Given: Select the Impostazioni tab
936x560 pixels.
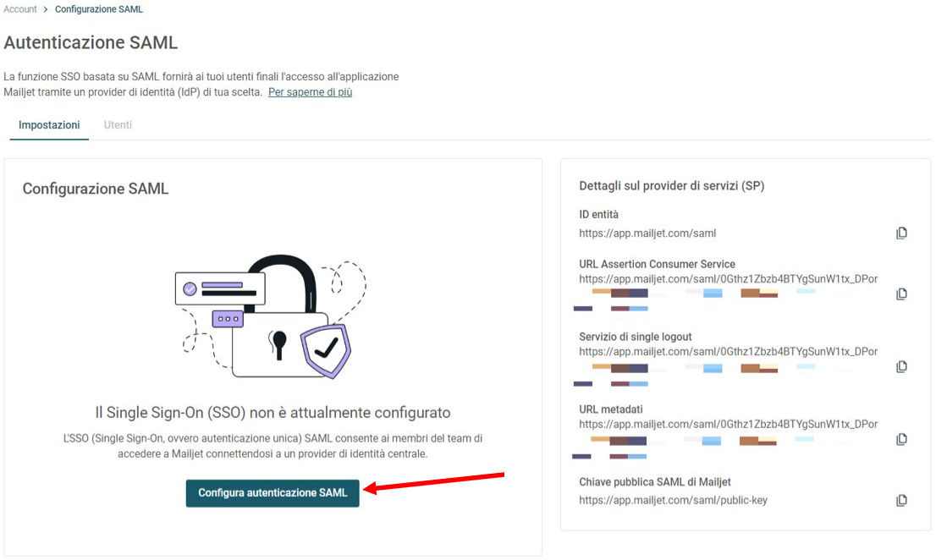Looking at the screenshot, I should (49, 124).
